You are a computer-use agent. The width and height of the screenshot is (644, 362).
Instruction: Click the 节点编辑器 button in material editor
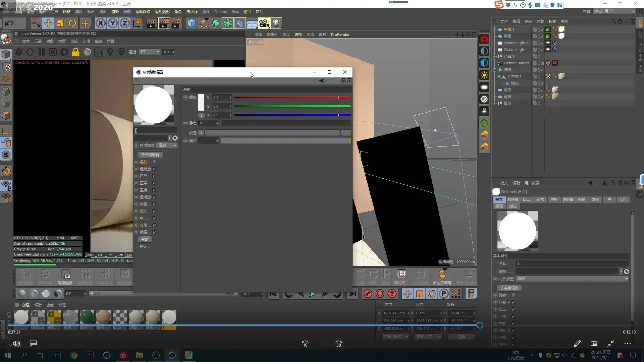(150, 155)
